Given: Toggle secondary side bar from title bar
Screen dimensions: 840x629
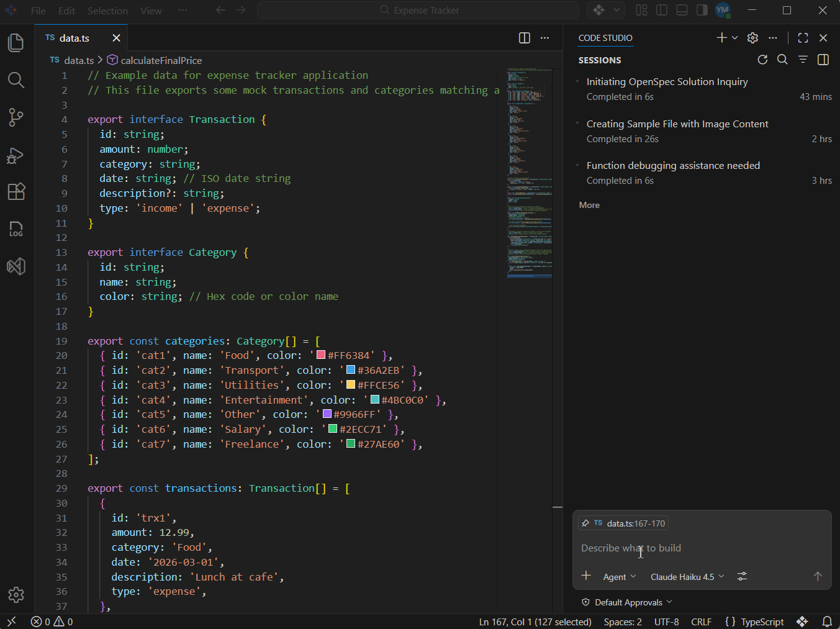Looking at the screenshot, I should point(702,10).
